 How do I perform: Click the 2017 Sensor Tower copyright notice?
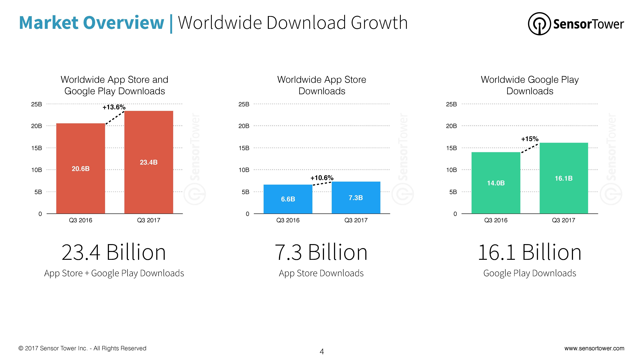82,348
